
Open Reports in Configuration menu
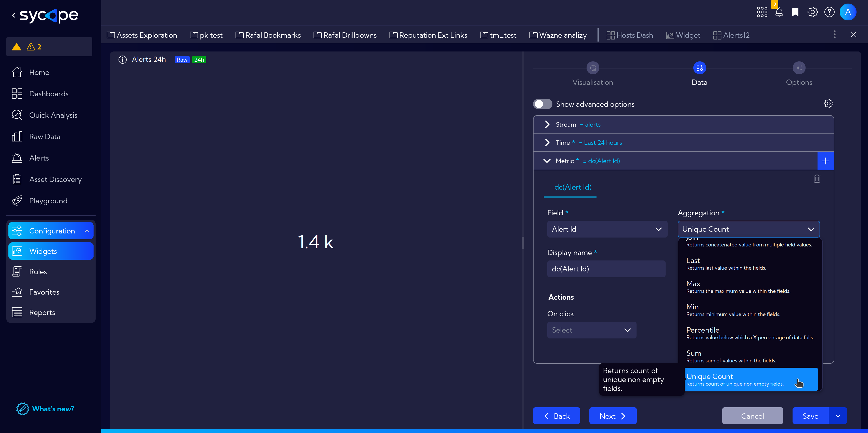click(x=51, y=313)
